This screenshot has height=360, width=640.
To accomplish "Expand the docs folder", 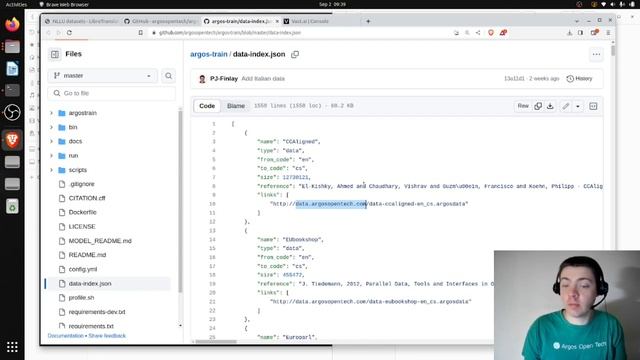I will coord(51,141).
